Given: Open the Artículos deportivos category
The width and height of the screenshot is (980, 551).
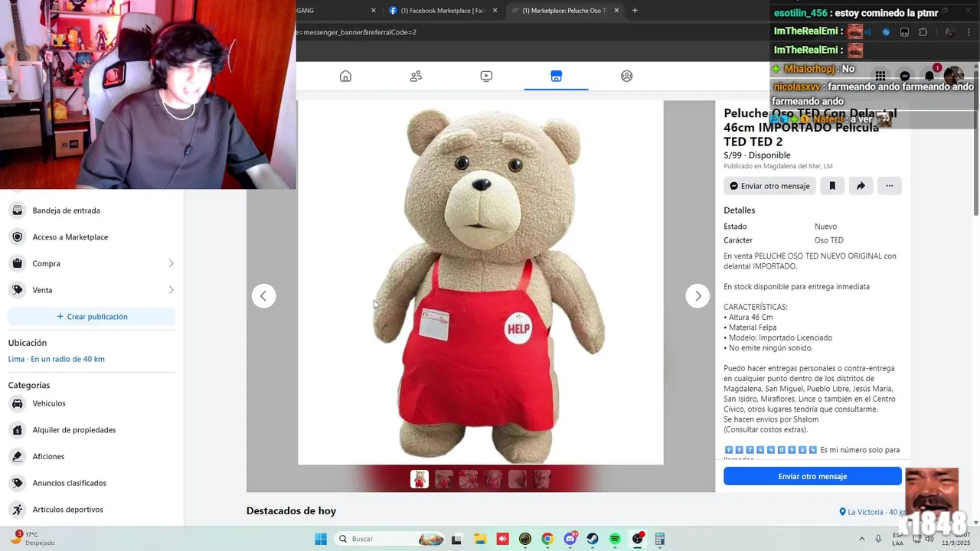Looking at the screenshot, I should pos(92,510).
